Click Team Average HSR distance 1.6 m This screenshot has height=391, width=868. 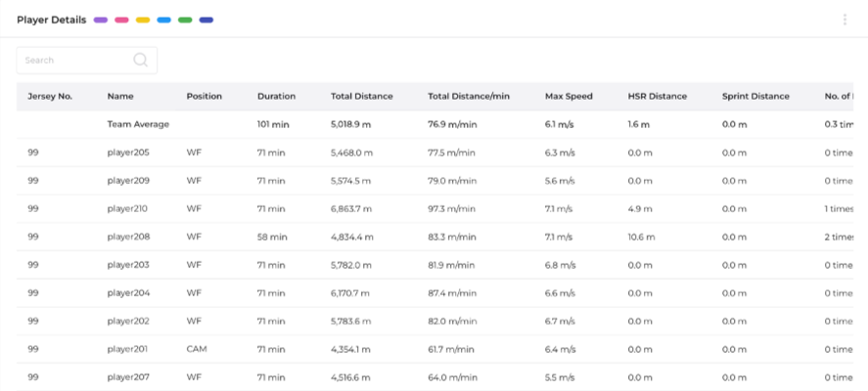pos(638,124)
